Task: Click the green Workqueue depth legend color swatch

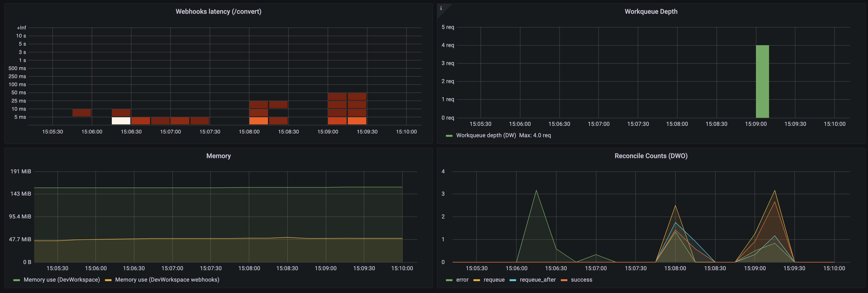Action: point(449,136)
